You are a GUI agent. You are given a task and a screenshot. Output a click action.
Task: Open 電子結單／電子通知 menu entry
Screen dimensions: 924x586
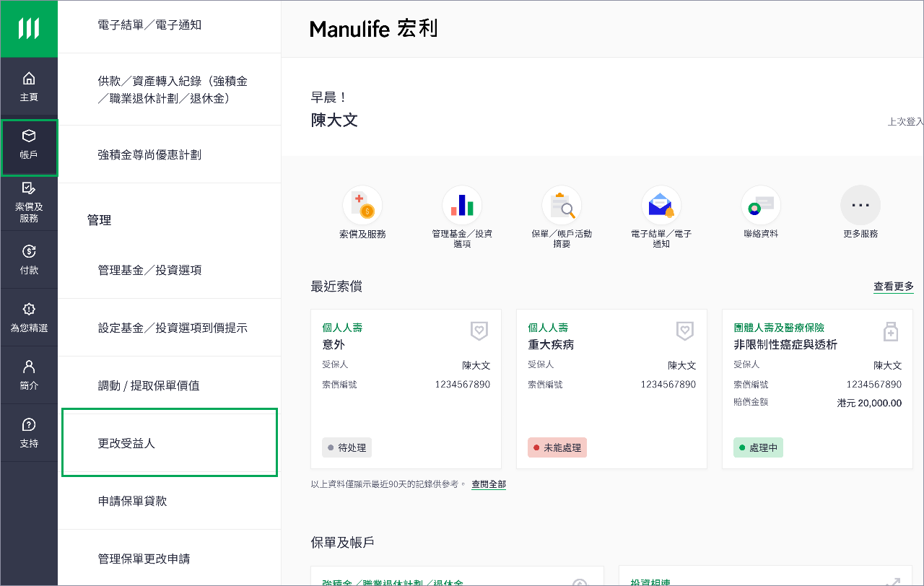pyautogui.click(x=169, y=27)
